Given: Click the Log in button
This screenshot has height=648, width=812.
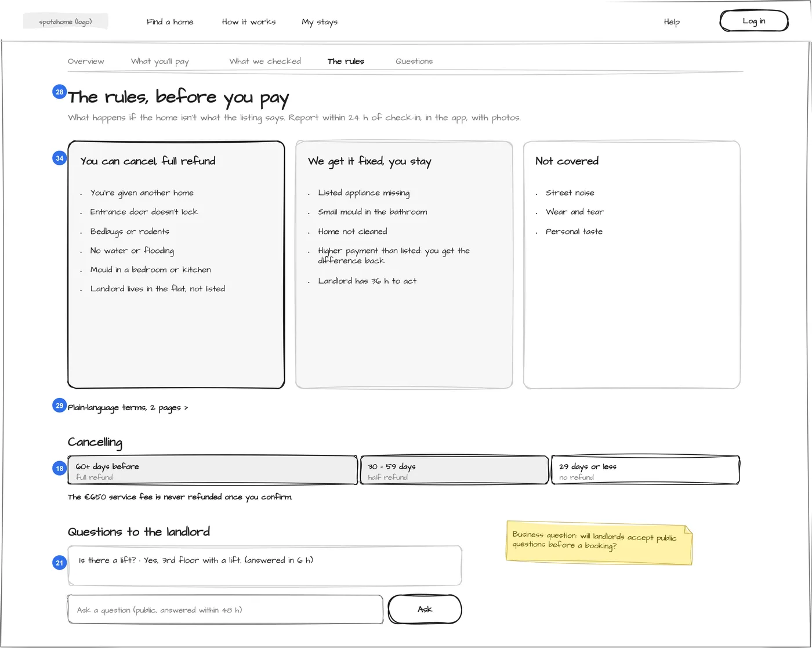Looking at the screenshot, I should tap(754, 21).
